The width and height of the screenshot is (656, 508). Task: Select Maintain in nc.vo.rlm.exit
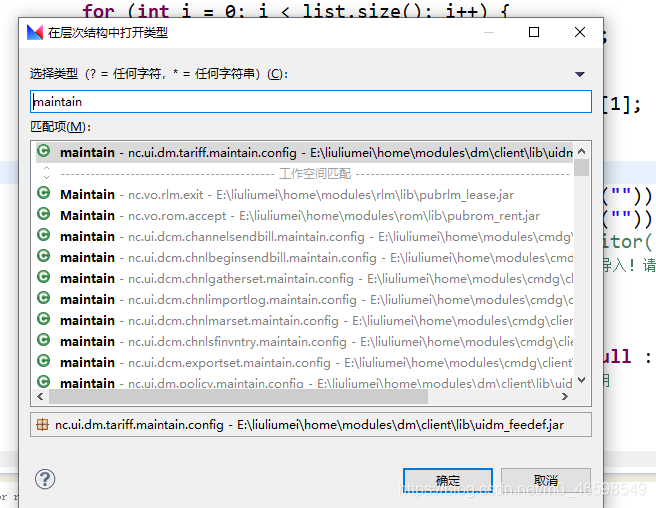click(x=304, y=195)
